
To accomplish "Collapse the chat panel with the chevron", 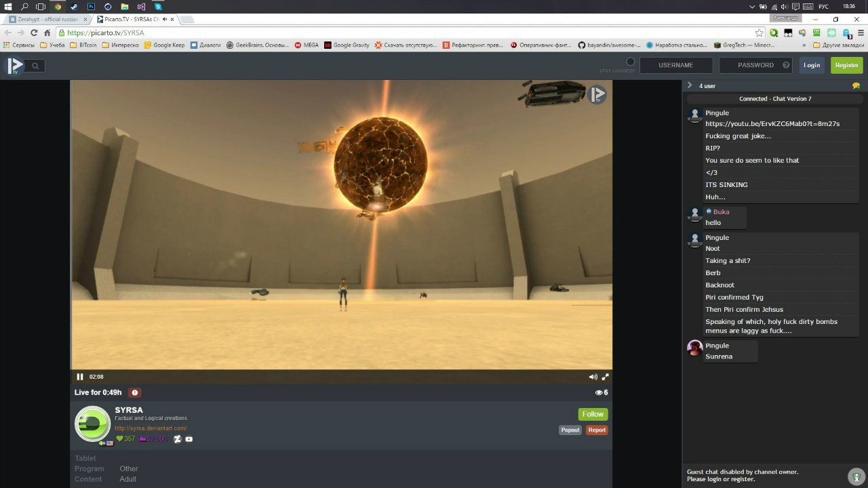I will 690,85.
